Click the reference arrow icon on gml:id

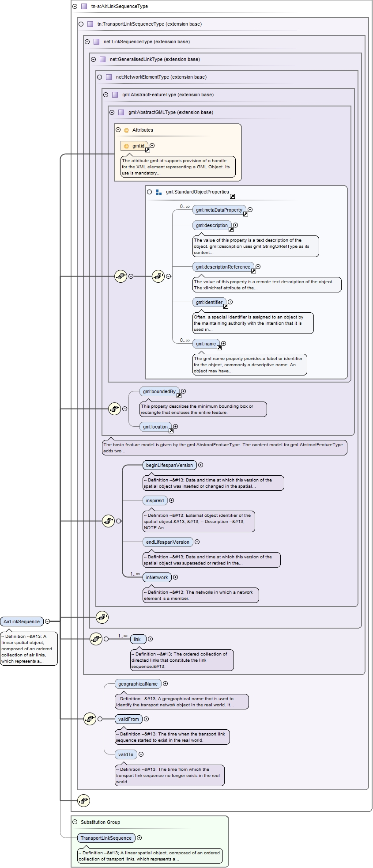[x=148, y=150]
